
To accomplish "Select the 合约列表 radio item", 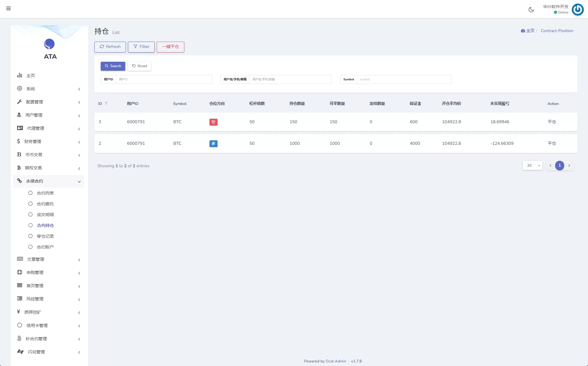I will click(x=30, y=193).
